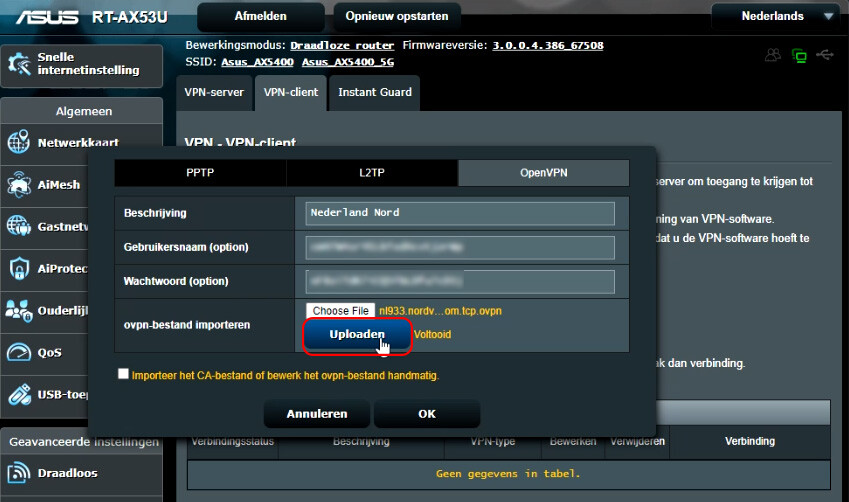Open the Asus_AX5400 SSID link
Screen dimensions: 849x502
coord(257,62)
